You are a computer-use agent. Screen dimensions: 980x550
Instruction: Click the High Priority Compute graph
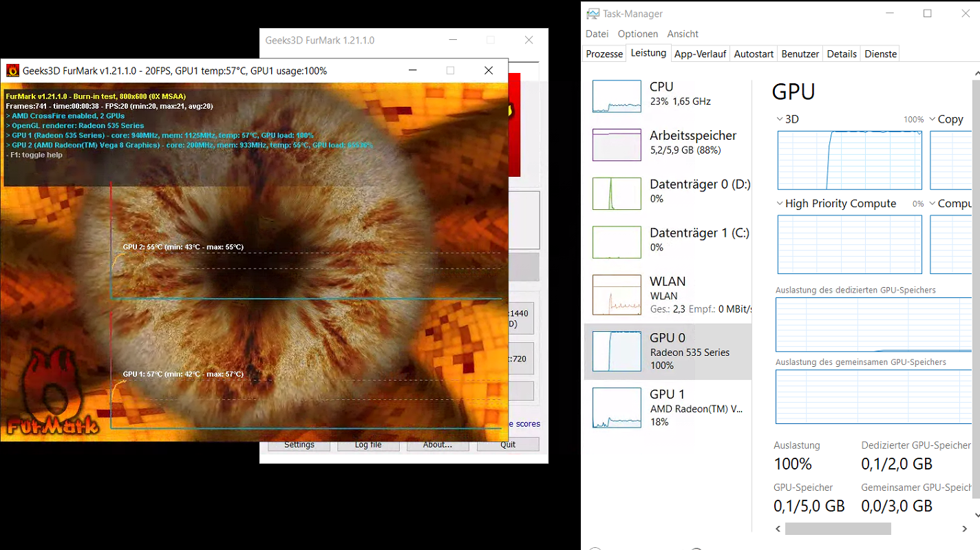click(850, 244)
